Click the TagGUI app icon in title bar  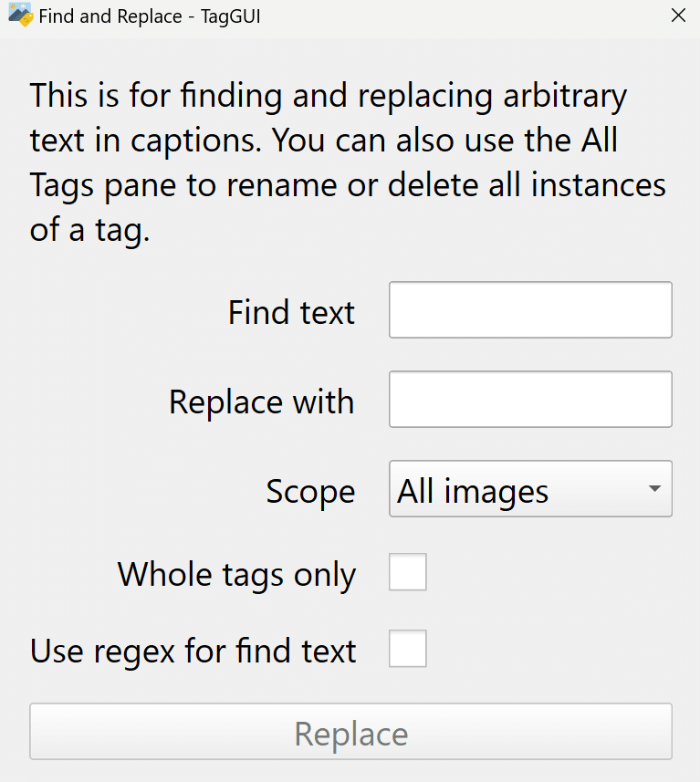[20, 15]
